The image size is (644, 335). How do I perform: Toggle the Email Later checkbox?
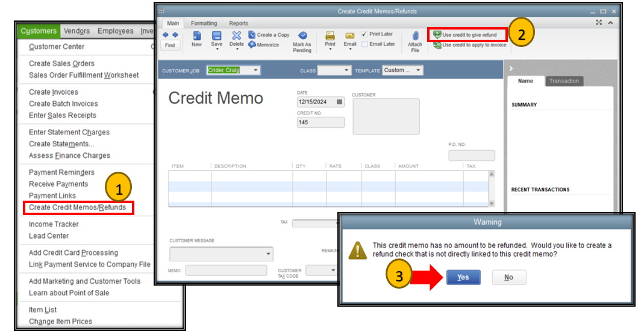pyautogui.click(x=364, y=44)
